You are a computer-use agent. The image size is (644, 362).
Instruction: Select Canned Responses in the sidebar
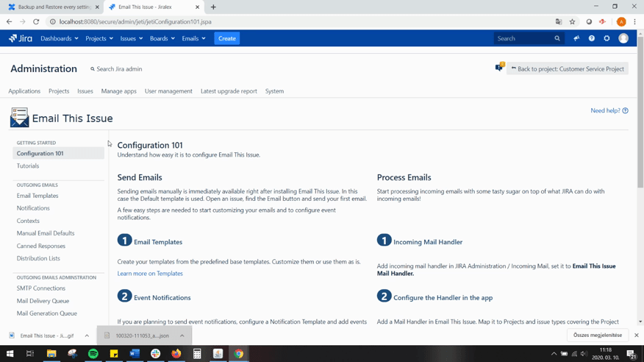pos(41,246)
